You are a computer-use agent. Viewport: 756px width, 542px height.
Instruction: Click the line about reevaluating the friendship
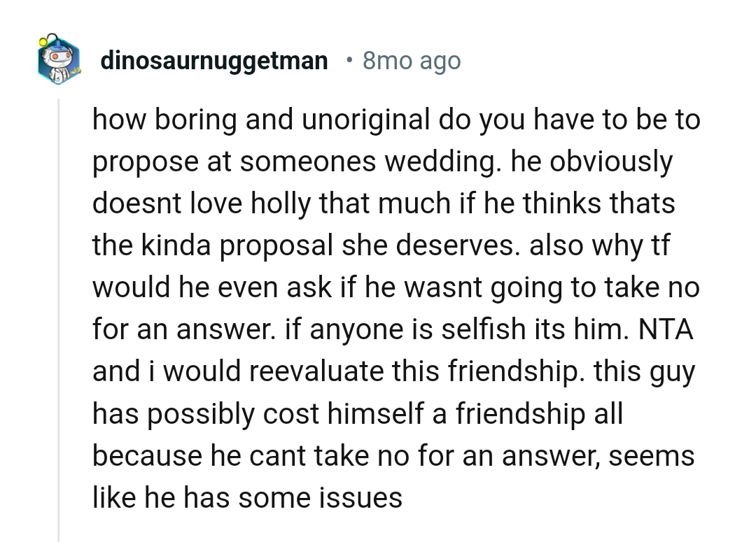392,371
